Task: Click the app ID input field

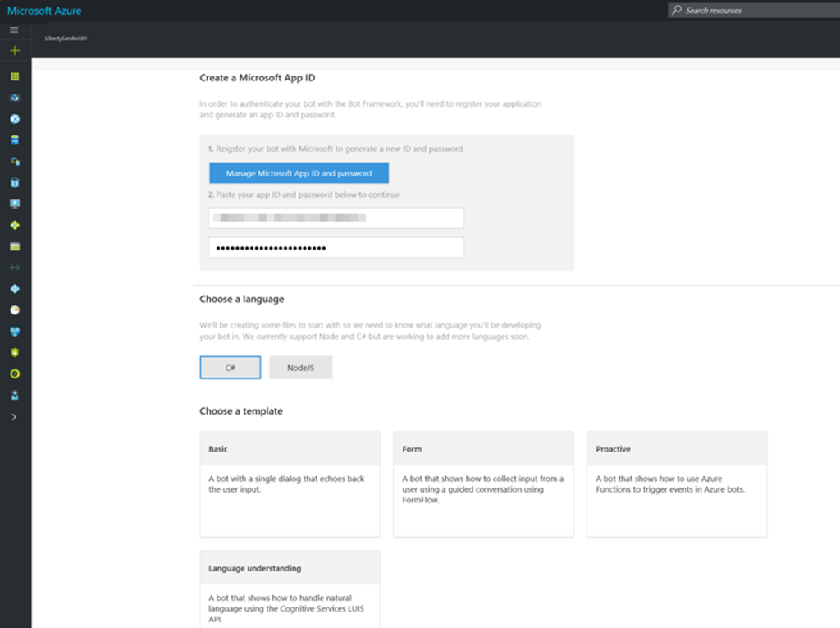Action: click(x=336, y=218)
